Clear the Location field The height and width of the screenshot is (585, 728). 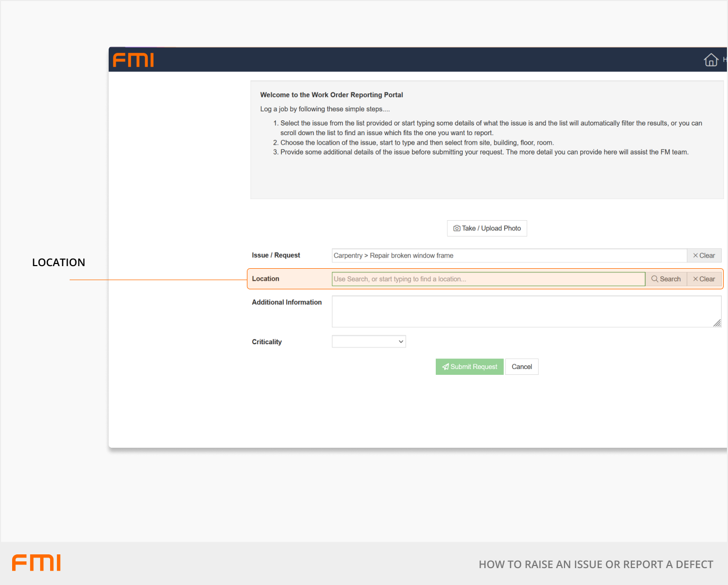pos(704,279)
